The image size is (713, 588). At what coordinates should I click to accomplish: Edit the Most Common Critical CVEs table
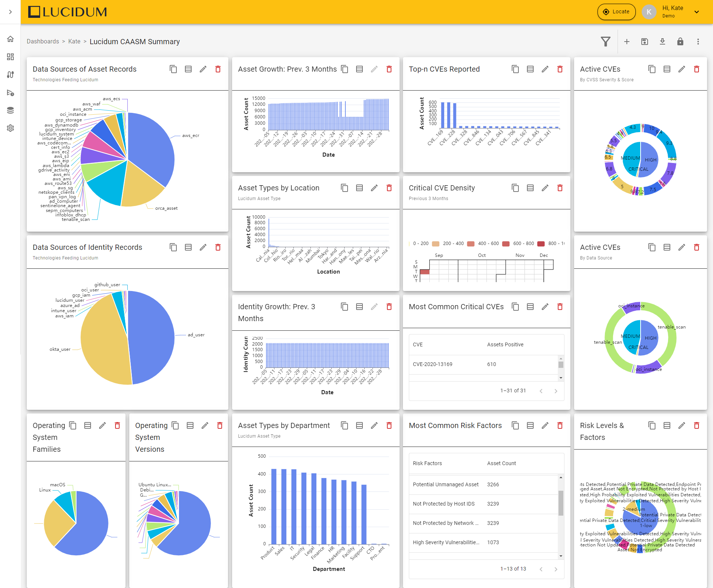point(545,307)
